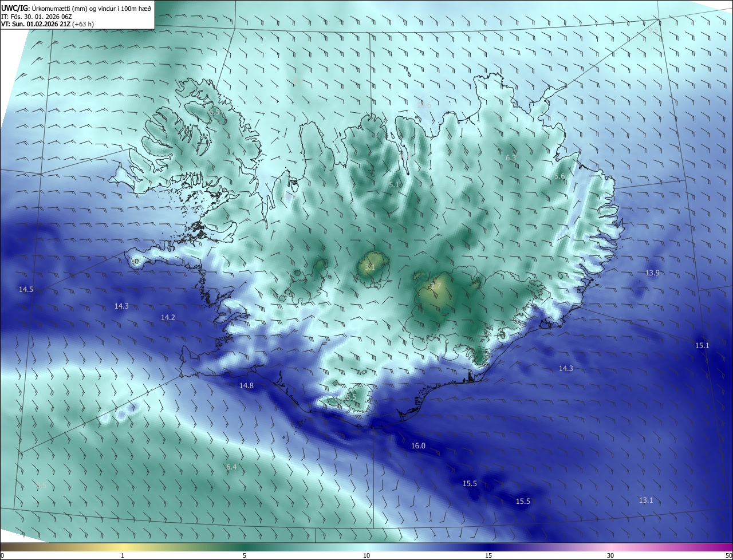Screen dimensions: 733x560
Task: Click the 5 tick on the colour scale
Action: 245,556
